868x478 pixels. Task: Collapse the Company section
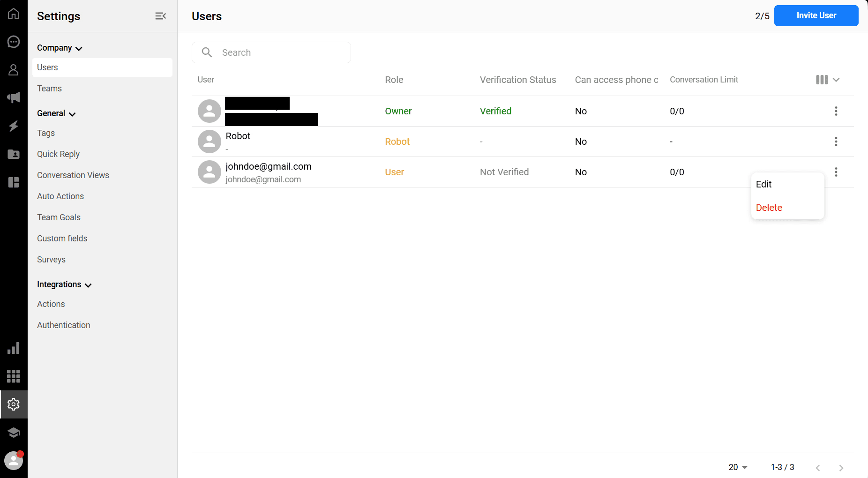(60, 48)
